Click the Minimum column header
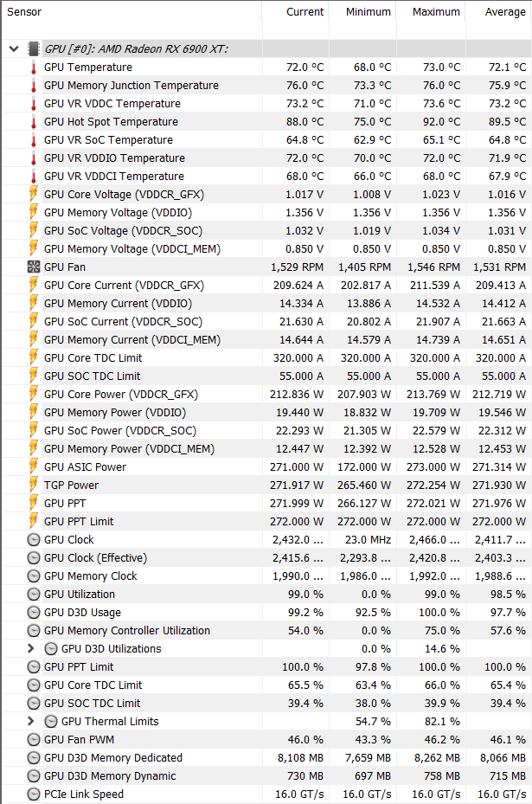The width and height of the screenshot is (532, 804). 369,12
